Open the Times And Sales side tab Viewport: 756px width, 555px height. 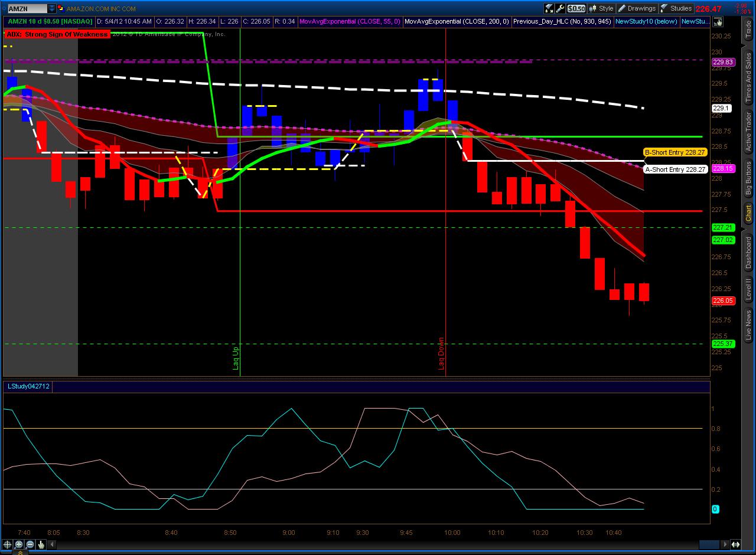click(x=748, y=77)
